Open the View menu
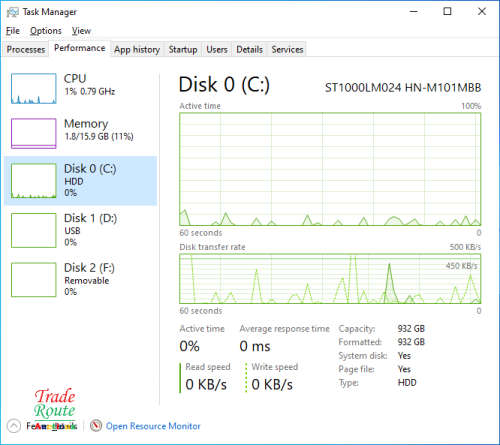The width and height of the screenshot is (500, 445). pos(81,31)
